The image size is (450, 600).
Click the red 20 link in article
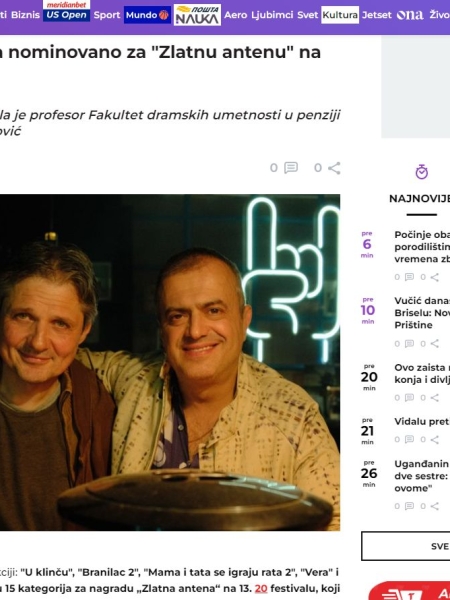[261, 589]
